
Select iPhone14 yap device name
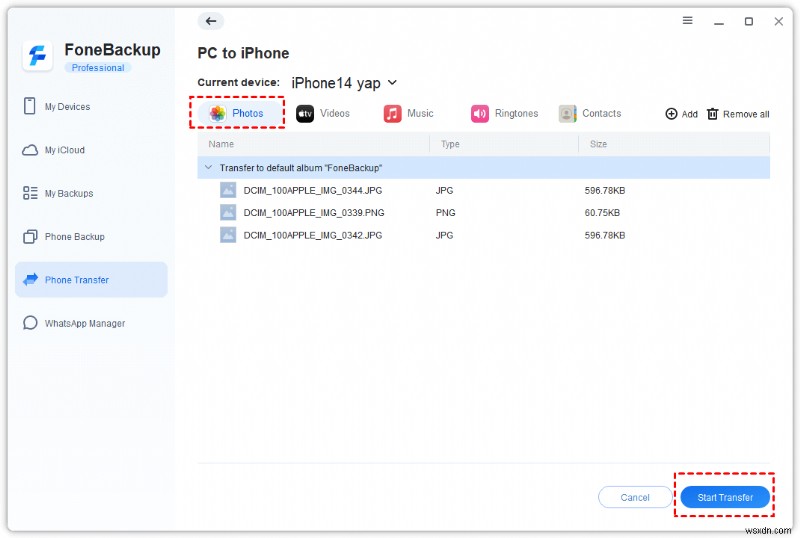pyautogui.click(x=336, y=83)
